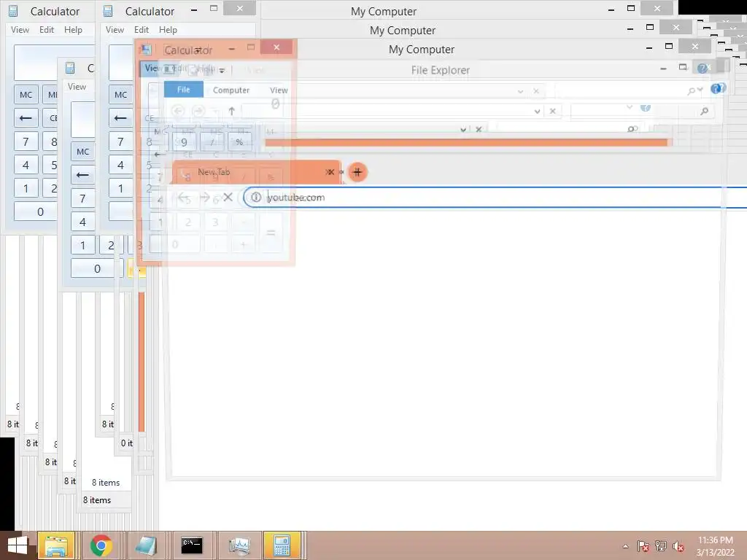Open a new Chrome tab with plus button
747x560 pixels.
point(357,172)
